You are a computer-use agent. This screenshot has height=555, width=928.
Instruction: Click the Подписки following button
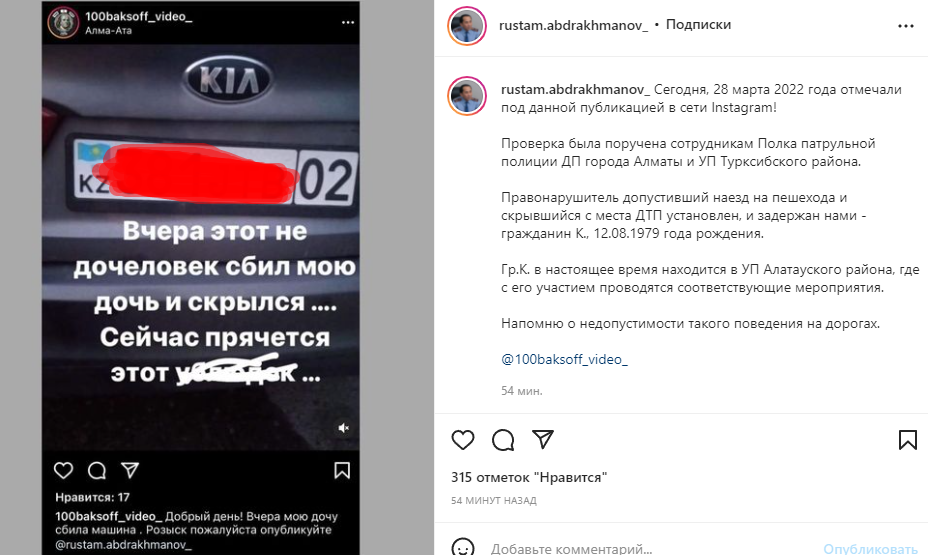[x=698, y=24]
